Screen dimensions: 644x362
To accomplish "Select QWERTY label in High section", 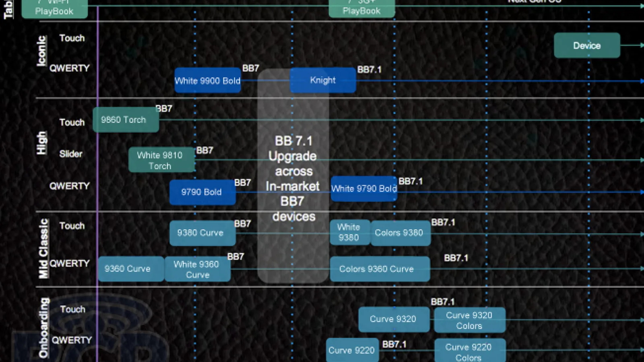I will coord(69,186).
